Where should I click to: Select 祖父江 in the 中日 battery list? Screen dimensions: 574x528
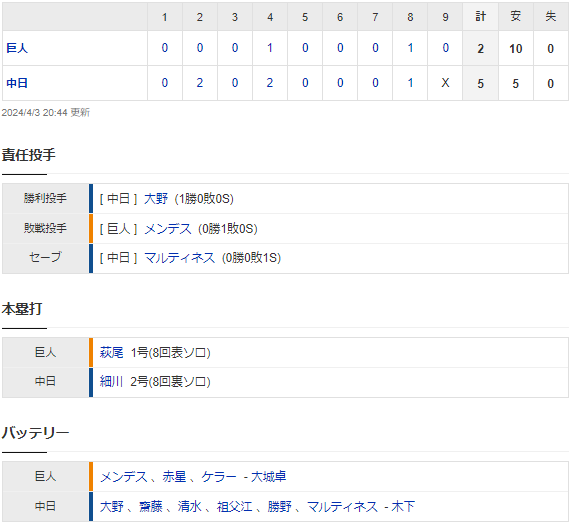(x=235, y=507)
